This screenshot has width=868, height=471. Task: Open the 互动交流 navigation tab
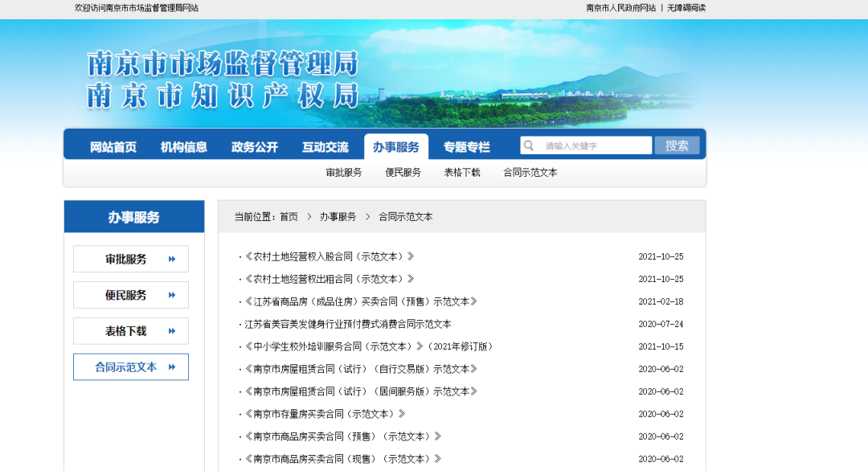point(325,146)
